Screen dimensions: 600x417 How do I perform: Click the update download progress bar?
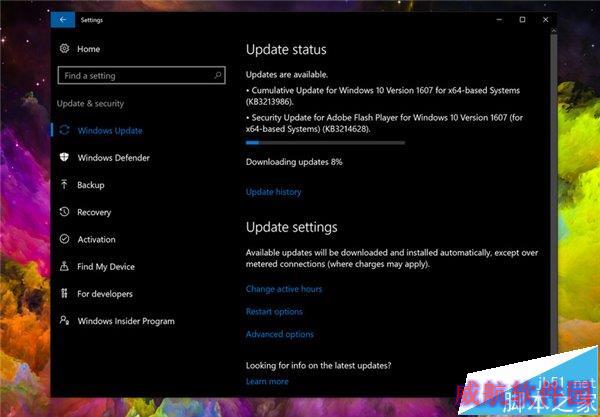325,143
